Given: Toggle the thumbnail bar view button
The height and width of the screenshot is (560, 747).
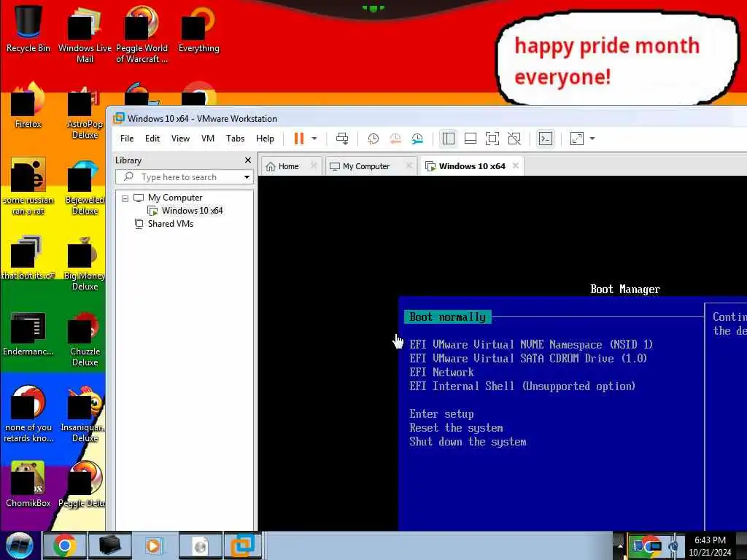Looking at the screenshot, I should pyautogui.click(x=471, y=139).
